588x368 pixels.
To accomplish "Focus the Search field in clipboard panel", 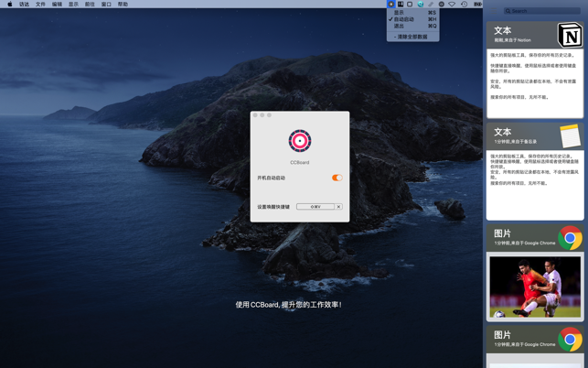I will [542, 11].
